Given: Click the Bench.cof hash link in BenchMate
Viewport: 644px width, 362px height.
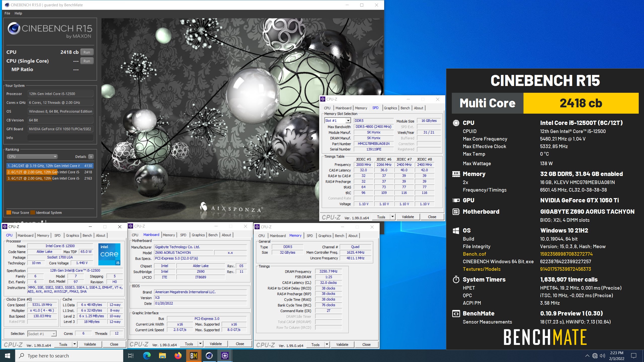Looking at the screenshot, I should (566, 254).
